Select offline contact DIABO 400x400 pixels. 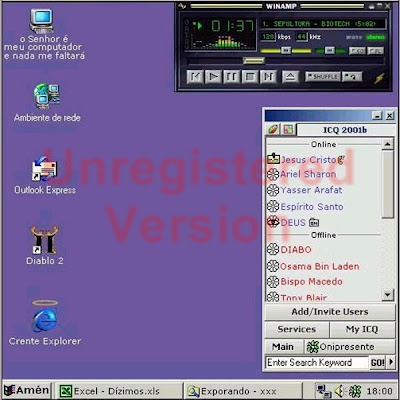[x=296, y=249]
